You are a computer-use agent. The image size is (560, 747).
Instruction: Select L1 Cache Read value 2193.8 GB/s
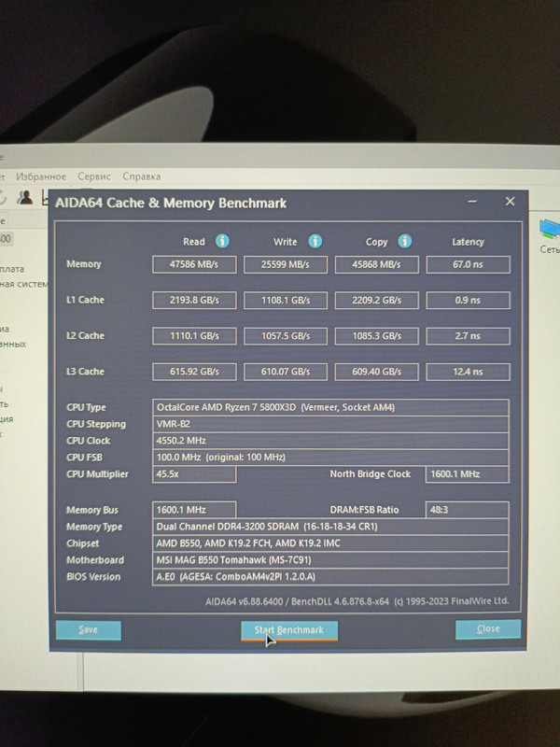click(x=194, y=300)
